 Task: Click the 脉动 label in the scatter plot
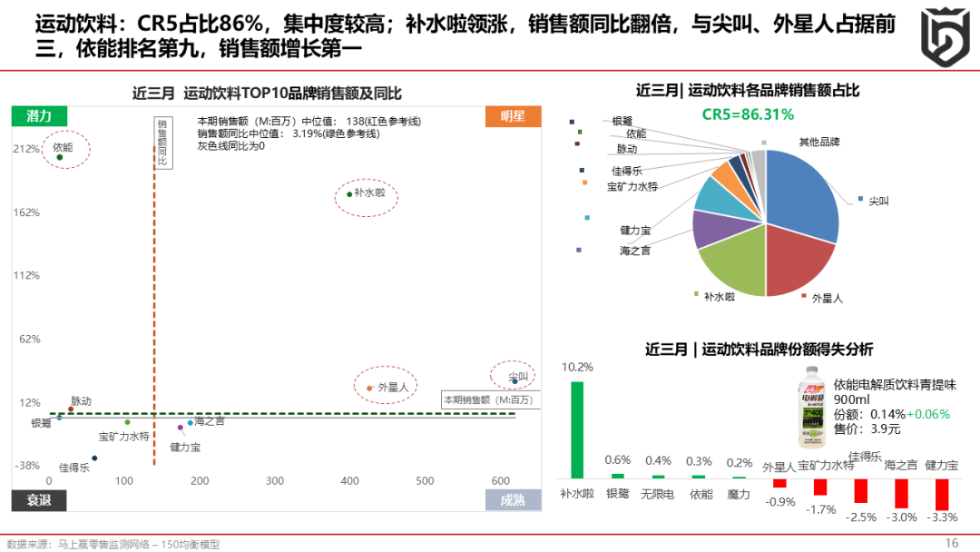coord(82,400)
